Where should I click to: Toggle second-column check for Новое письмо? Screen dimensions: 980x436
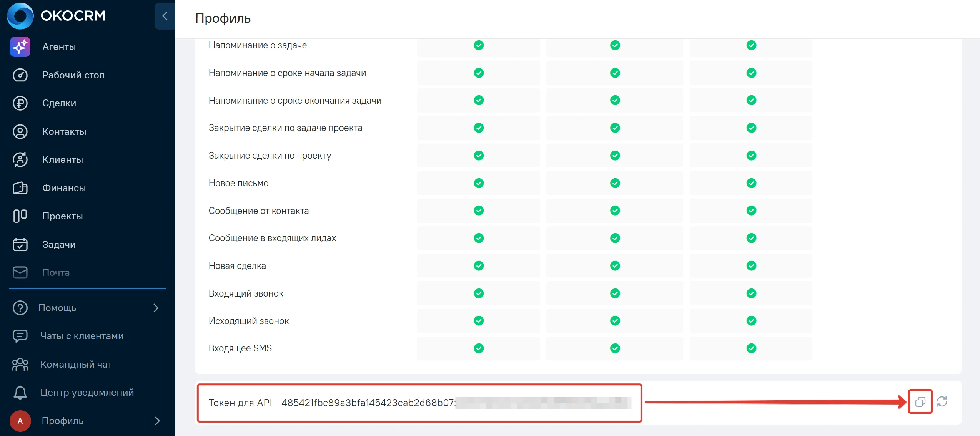coord(615,183)
